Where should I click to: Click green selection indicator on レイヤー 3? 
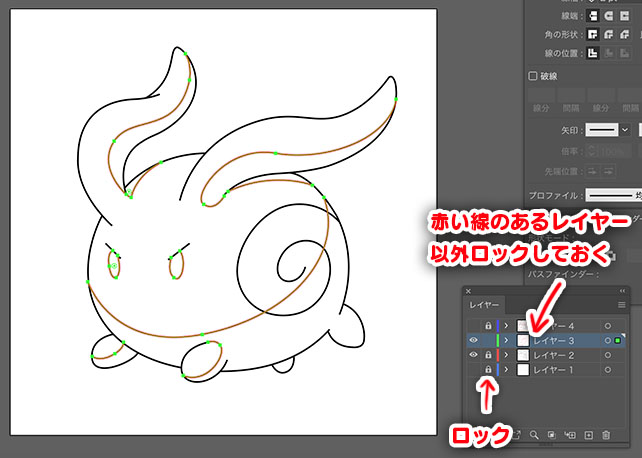[x=618, y=341]
